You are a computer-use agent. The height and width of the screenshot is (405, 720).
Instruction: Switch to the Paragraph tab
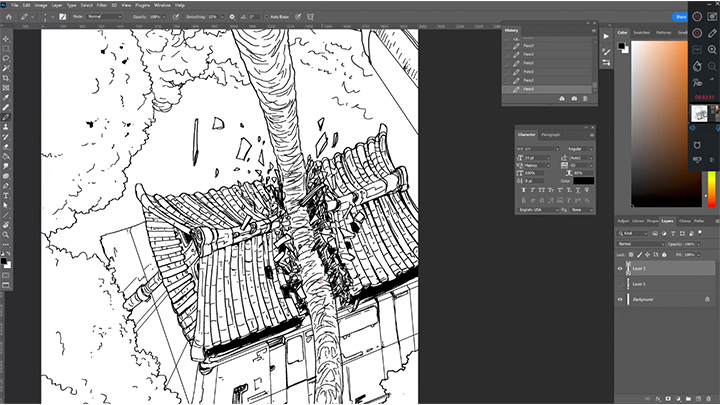pos(550,135)
